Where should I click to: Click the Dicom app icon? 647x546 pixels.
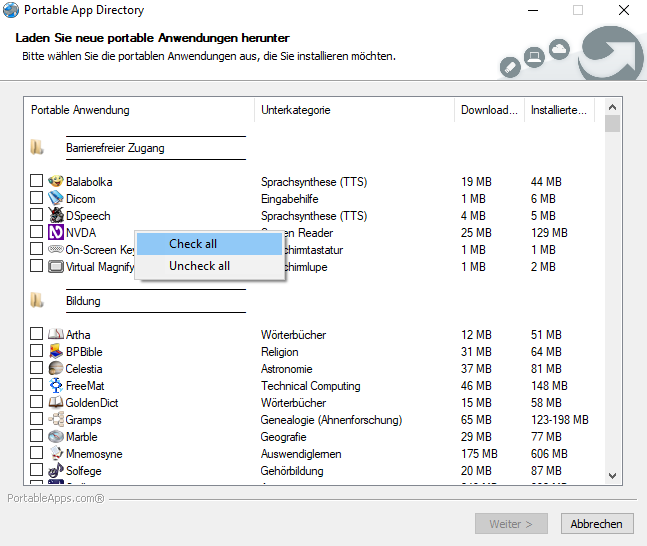tap(55, 199)
